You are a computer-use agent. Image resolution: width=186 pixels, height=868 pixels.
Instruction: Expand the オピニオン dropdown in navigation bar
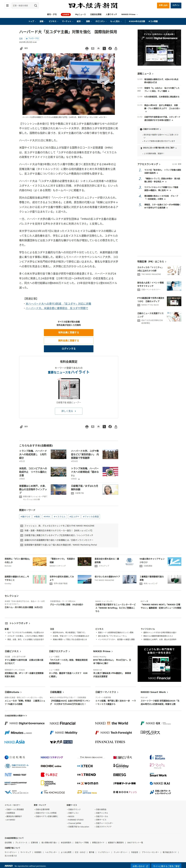click(x=101, y=21)
